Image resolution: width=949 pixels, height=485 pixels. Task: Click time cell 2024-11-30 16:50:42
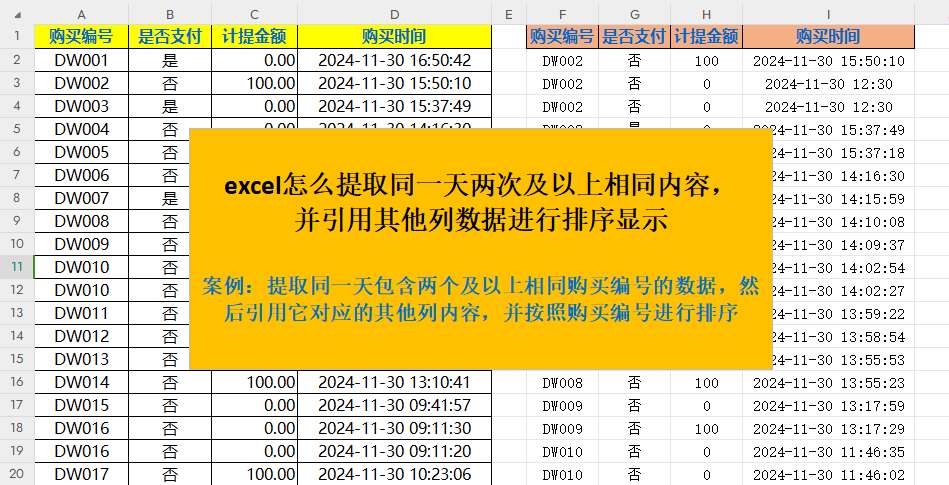[x=395, y=60]
